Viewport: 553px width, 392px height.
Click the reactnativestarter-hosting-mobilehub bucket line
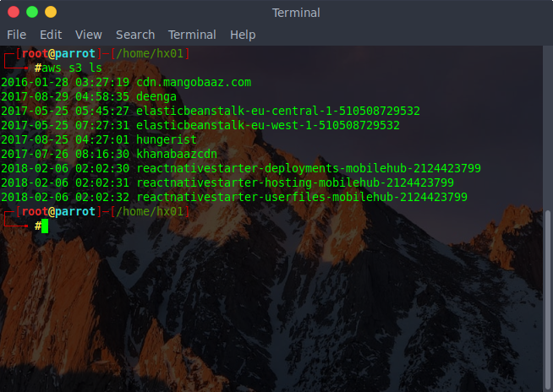227,182
